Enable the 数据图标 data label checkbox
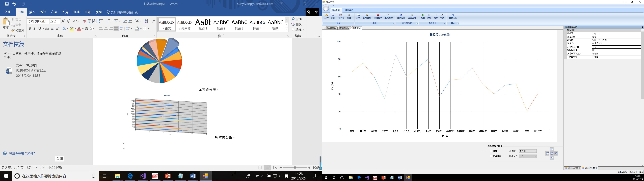The height and width of the screenshot is (181, 644). 491,156
